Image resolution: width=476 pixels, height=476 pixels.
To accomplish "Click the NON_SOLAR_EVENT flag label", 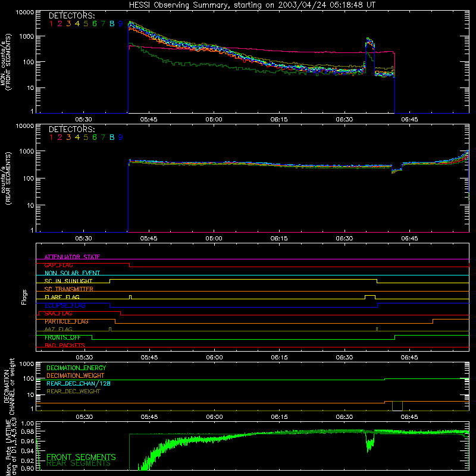I will (x=72, y=273).
